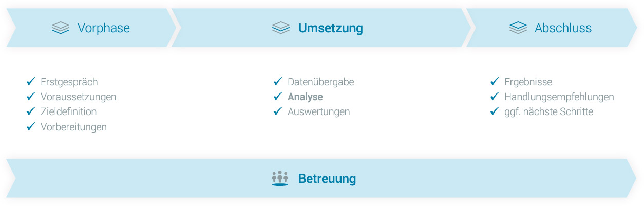The height and width of the screenshot is (206, 644).
Task: Click the checkmark next to Erstgespräch
Action: pyautogui.click(x=31, y=82)
